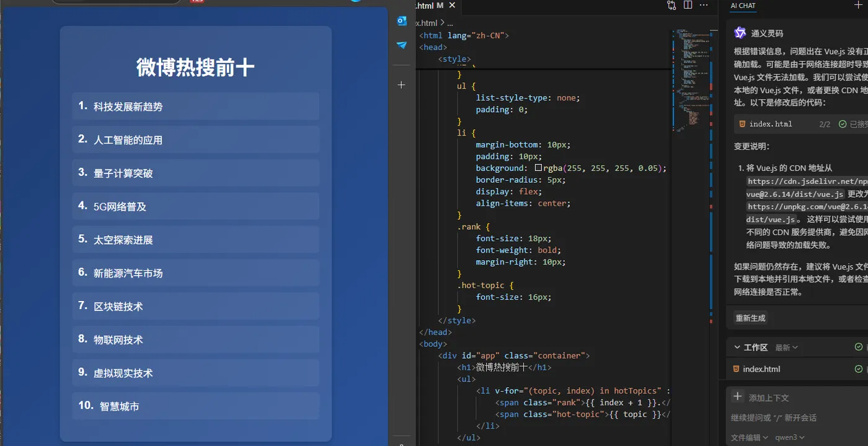
Task: Open the 文件编辑 mode dropdown
Action: pyautogui.click(x=750, y=437)
